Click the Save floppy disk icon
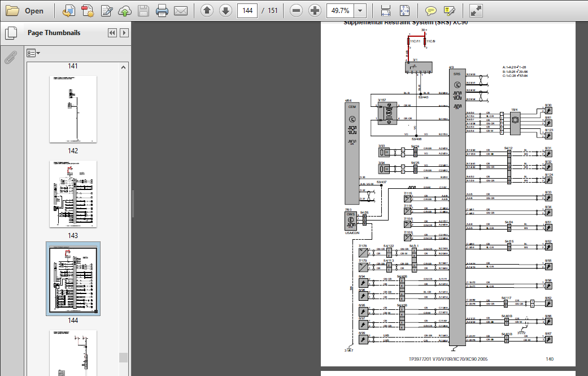The height and width of the screenshot is (376, 588). pos(143,11)
